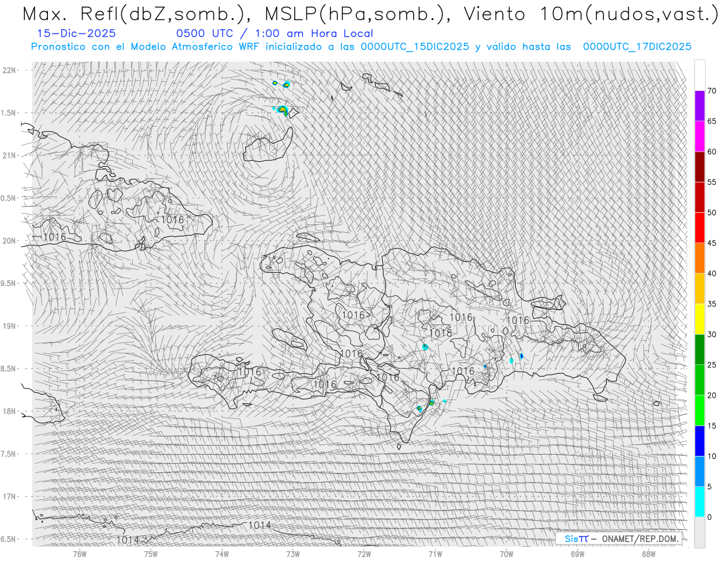728x562 pixels.
Task: Click the longitude label '76W'
Action: 79,554
